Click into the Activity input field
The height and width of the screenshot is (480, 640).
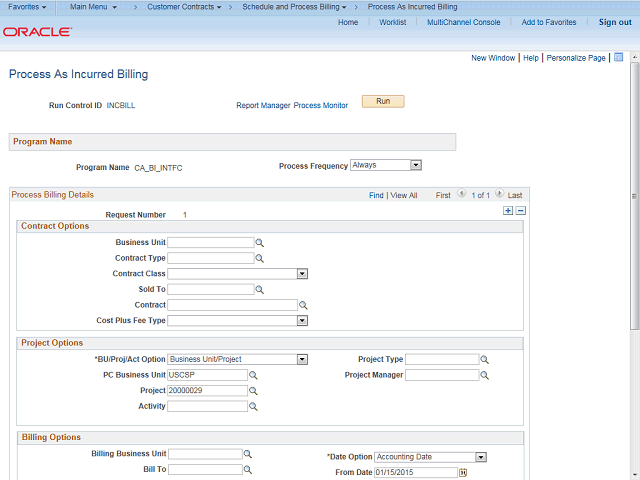(207, 407)
